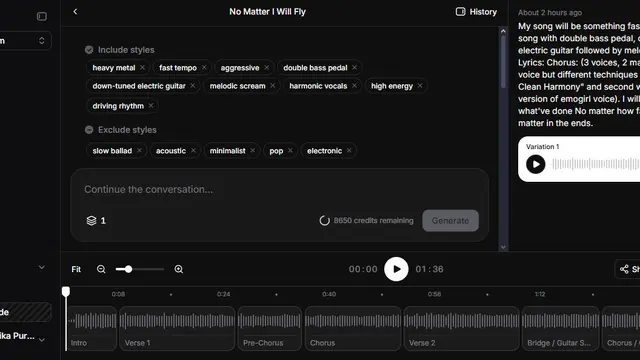Select the Chorus section clip

coord(353,329)
